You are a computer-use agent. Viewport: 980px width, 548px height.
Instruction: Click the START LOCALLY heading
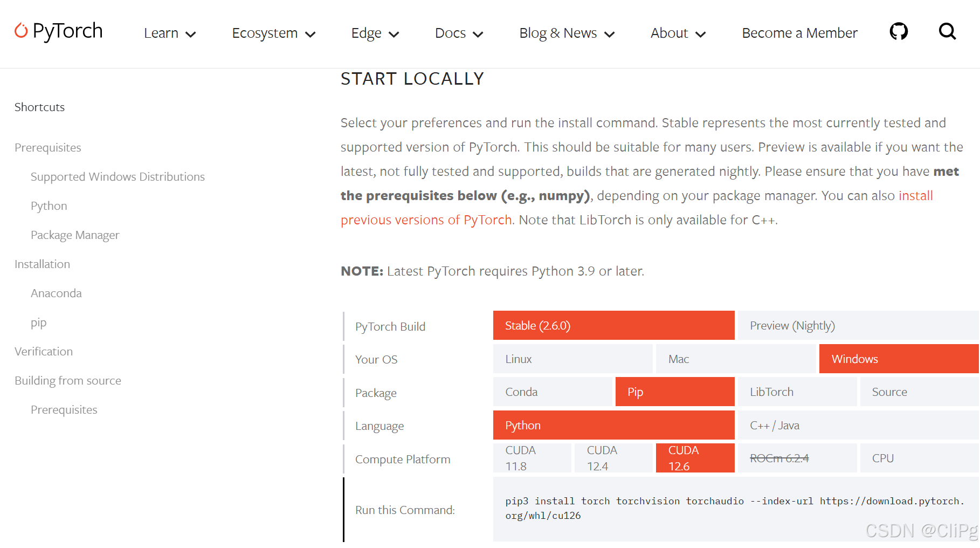pyautogui.click(x=412, y=79)
